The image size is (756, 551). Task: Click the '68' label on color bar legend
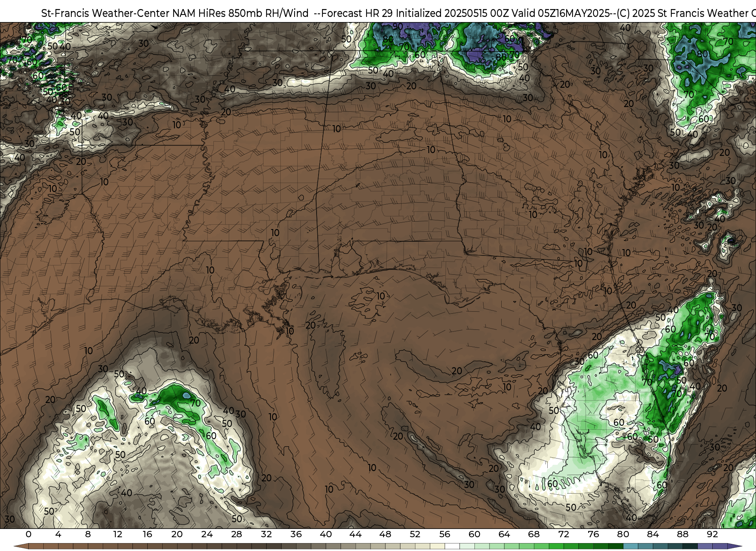(534, 534)
